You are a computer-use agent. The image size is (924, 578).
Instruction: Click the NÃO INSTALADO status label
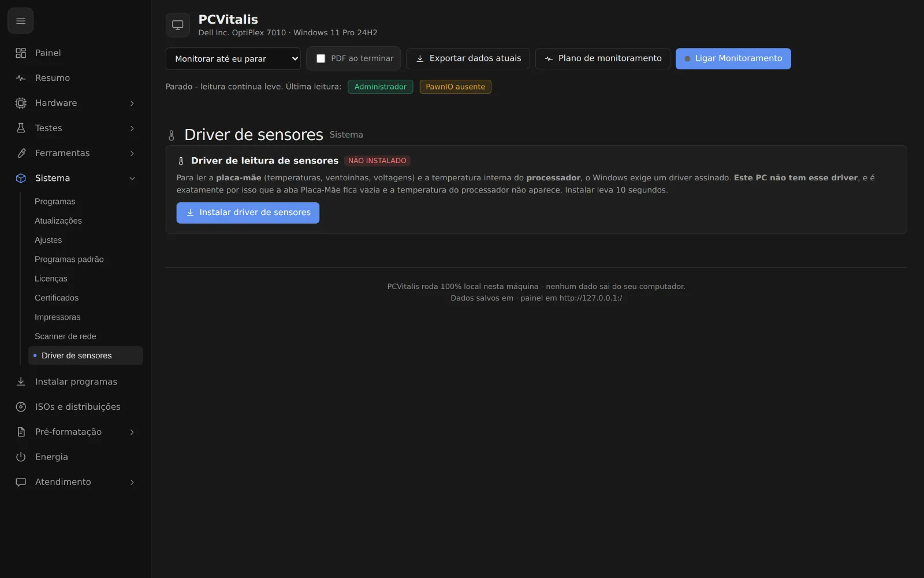click(377, 161)
